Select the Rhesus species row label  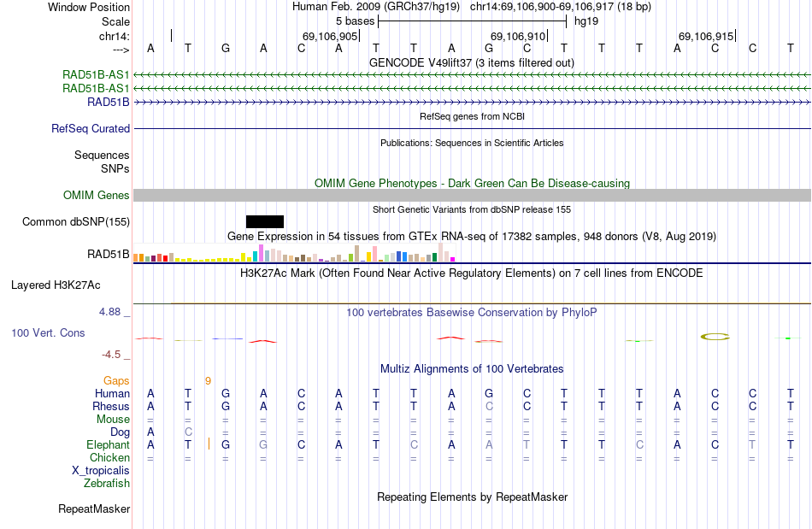pos(111,406)
